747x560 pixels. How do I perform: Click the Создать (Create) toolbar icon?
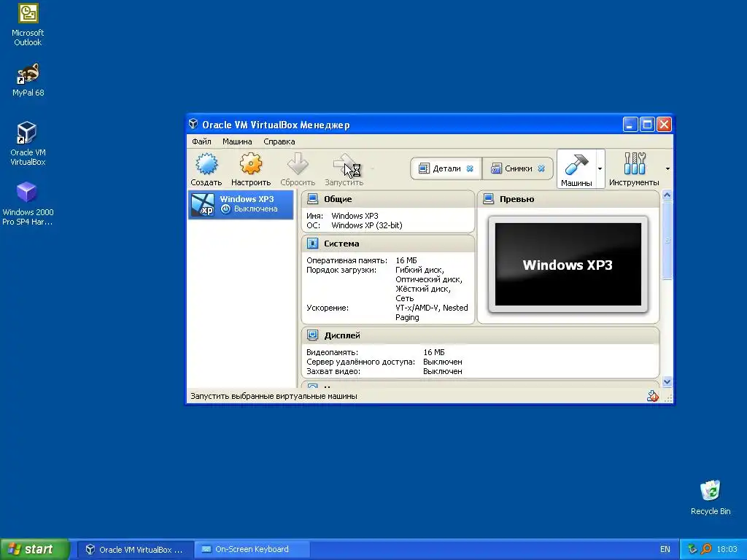[206, 164]
